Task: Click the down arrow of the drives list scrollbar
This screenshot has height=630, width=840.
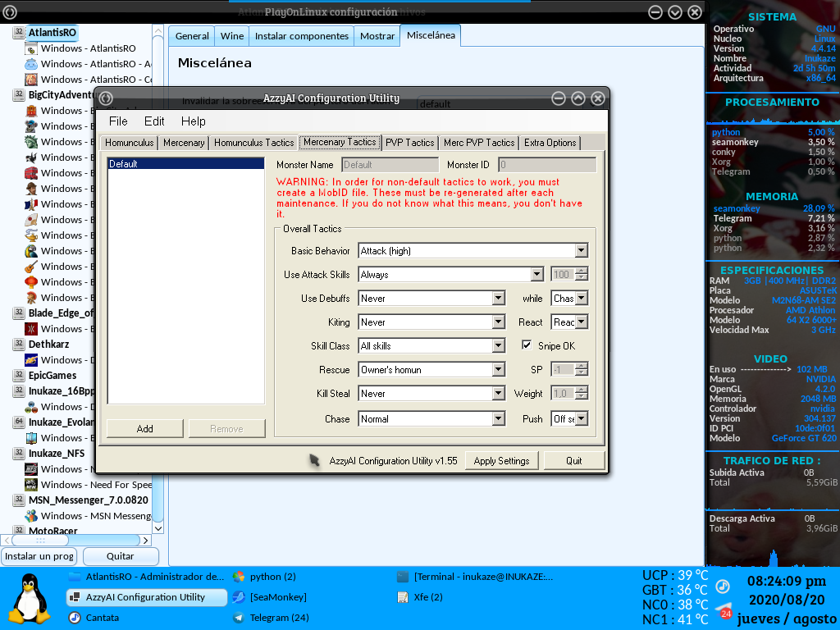Action: [158, 528]
